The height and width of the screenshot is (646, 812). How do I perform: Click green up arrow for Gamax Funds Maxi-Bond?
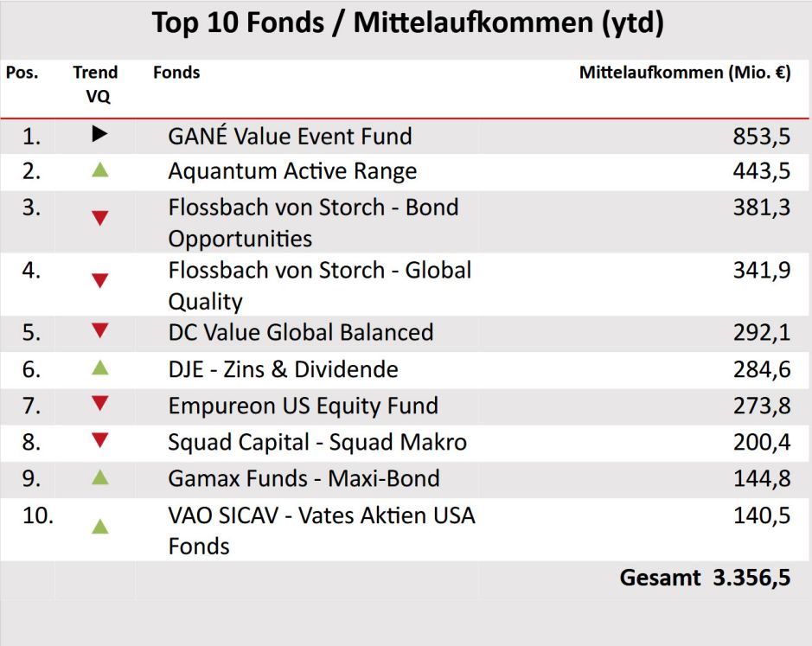click(x=100, y=477)
